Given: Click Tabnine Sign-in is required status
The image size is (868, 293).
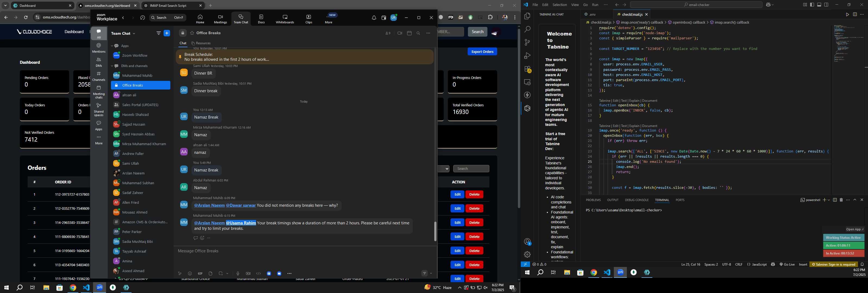Looking at the screenshot, I should (x=834, y=264).
